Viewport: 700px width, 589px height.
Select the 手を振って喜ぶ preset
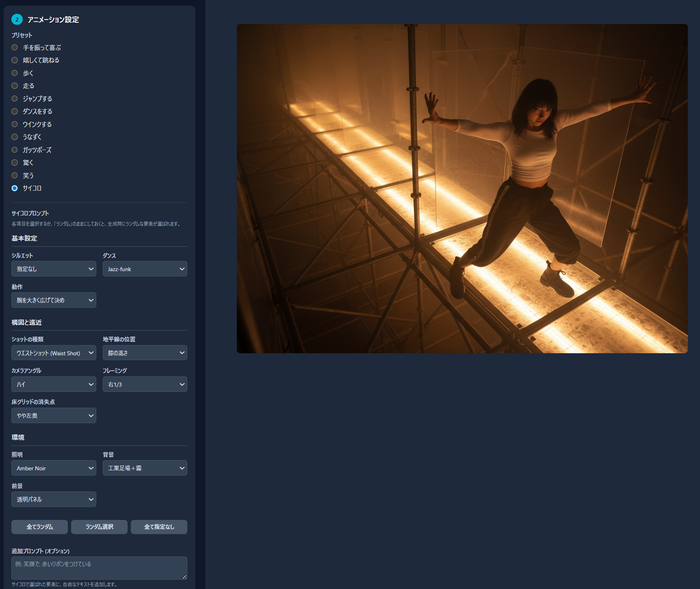tap(15, 48)
